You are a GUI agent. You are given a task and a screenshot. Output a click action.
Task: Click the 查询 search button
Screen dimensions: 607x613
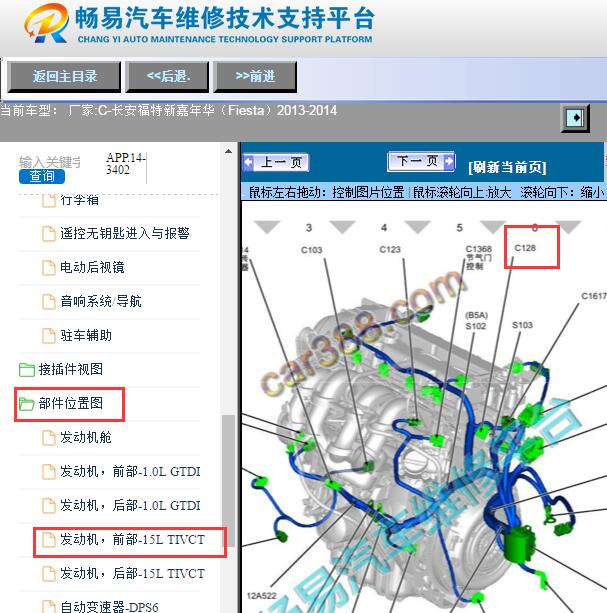(42, 176)
